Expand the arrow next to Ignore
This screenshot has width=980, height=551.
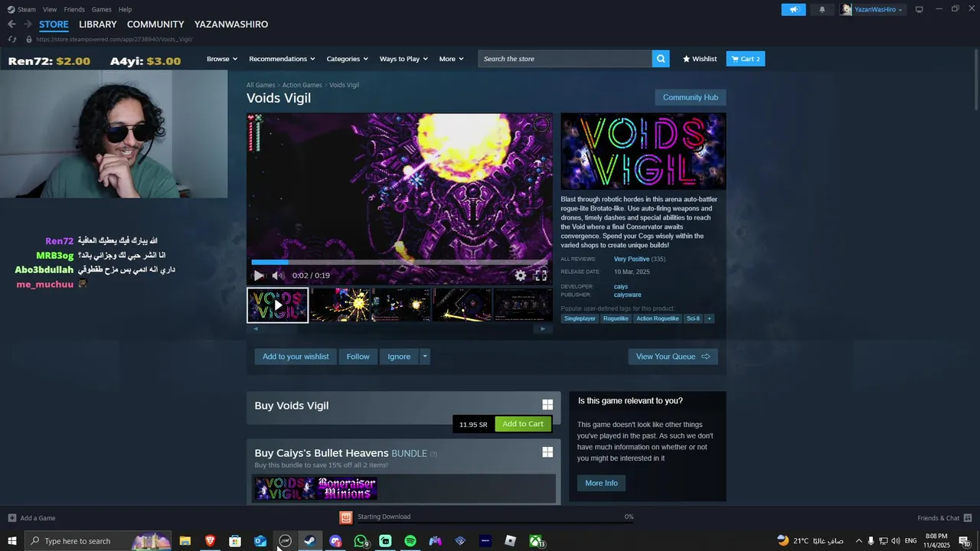(x=424, y=357)
